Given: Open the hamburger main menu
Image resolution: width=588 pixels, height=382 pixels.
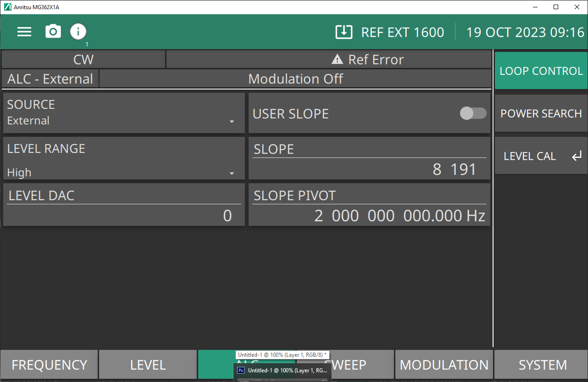Looking at the screenshot, I should [24, 32].
